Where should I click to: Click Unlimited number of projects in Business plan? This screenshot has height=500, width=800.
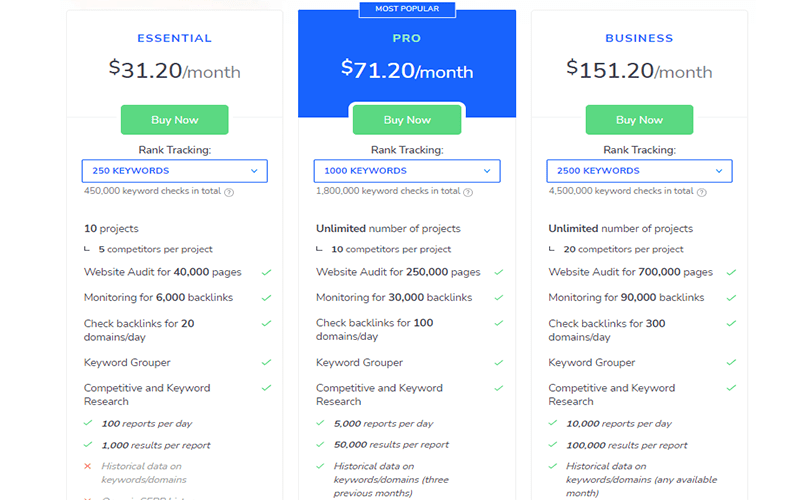(620, 229)
